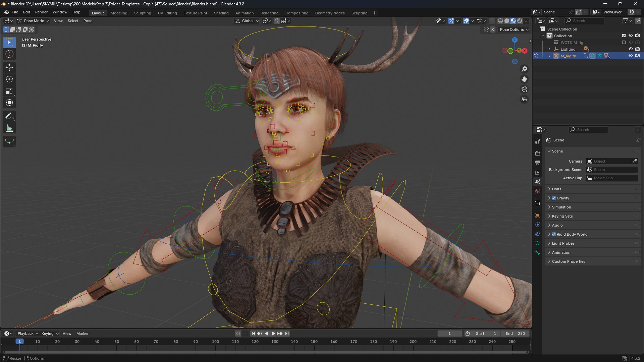Select the Rotate tool

pos(9,79)
